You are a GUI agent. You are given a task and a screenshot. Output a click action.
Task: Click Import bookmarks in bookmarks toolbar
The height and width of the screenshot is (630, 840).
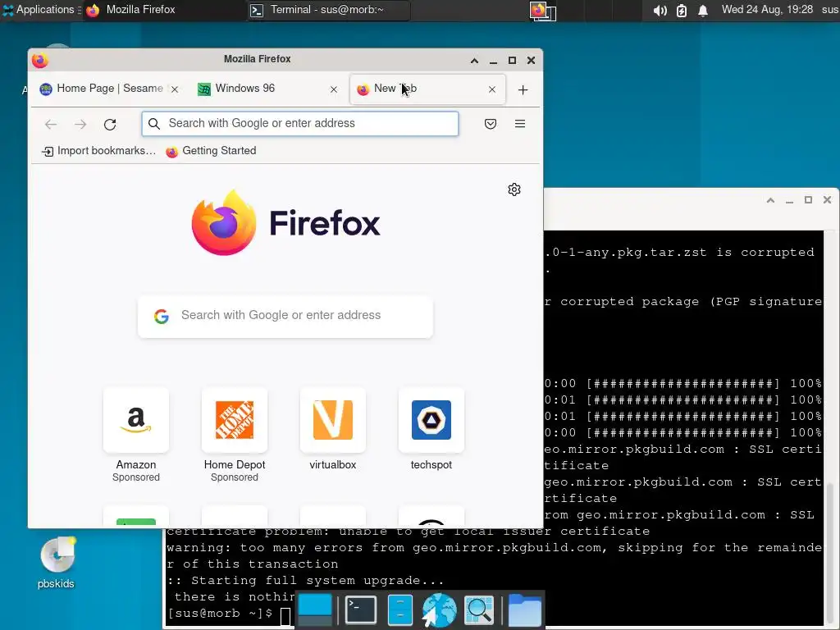point(98,151)
